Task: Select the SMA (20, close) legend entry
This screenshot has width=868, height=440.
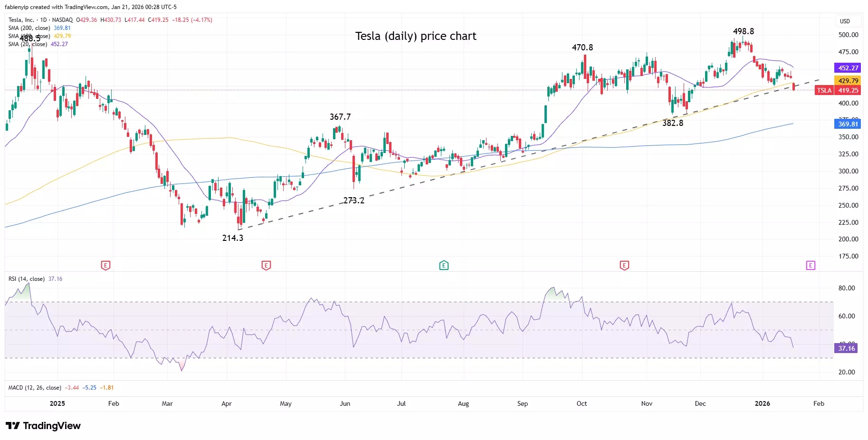Action: click(28, 44)
